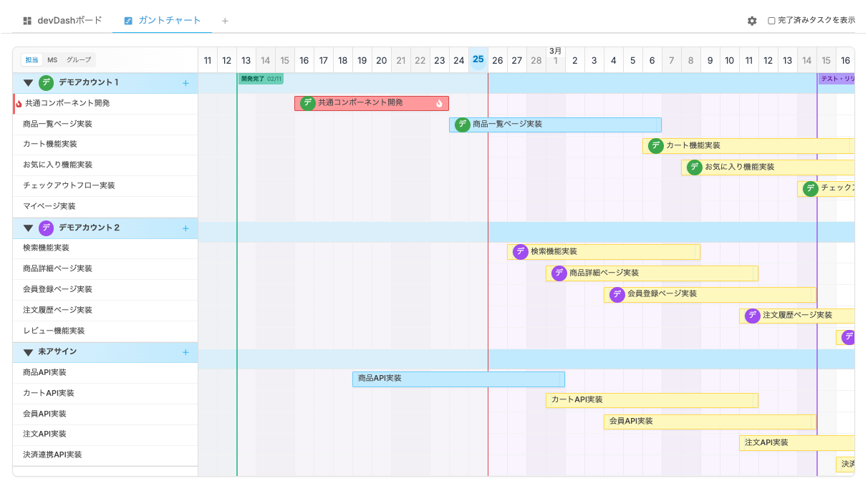Add task to デモアカウント１ with plus icon
This screenshot has height=491, width=868.
tap(185, 83)
